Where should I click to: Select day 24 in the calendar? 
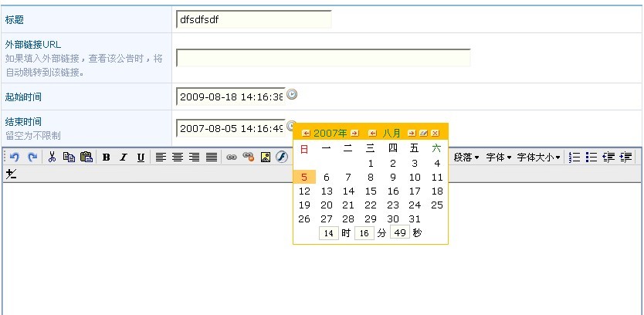tap(415, 205)
